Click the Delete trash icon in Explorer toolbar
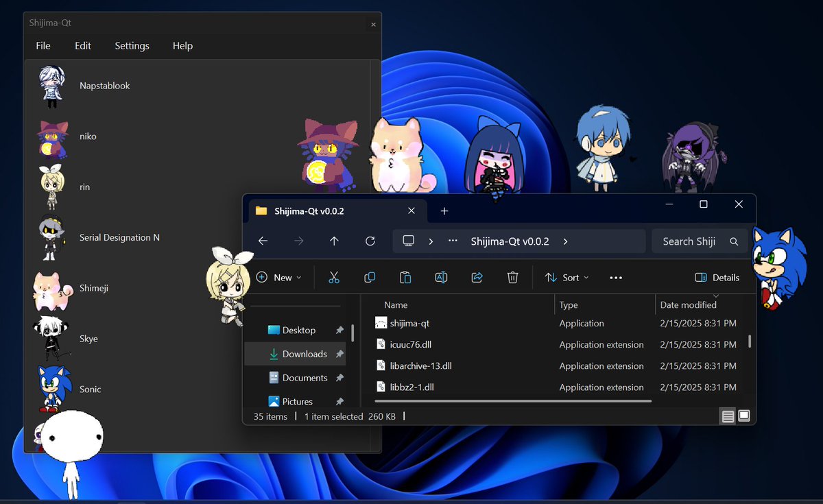The image size is (823, 504). 512,278
